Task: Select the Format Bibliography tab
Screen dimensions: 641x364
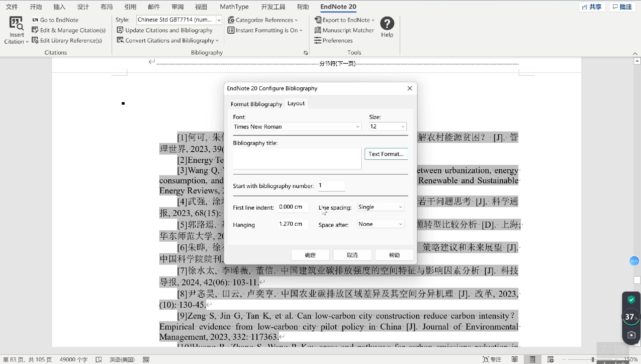Action: point(256,104)
